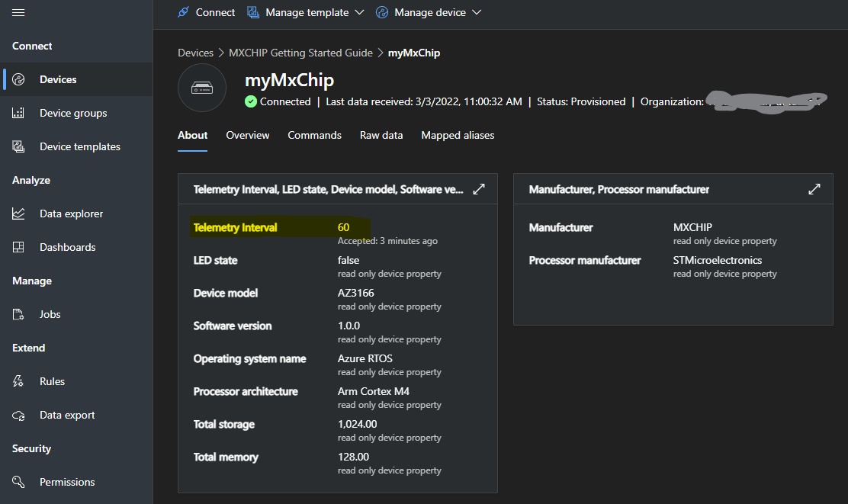
Task: Click the Permissions key icon
Action: [x=18, y=482]
